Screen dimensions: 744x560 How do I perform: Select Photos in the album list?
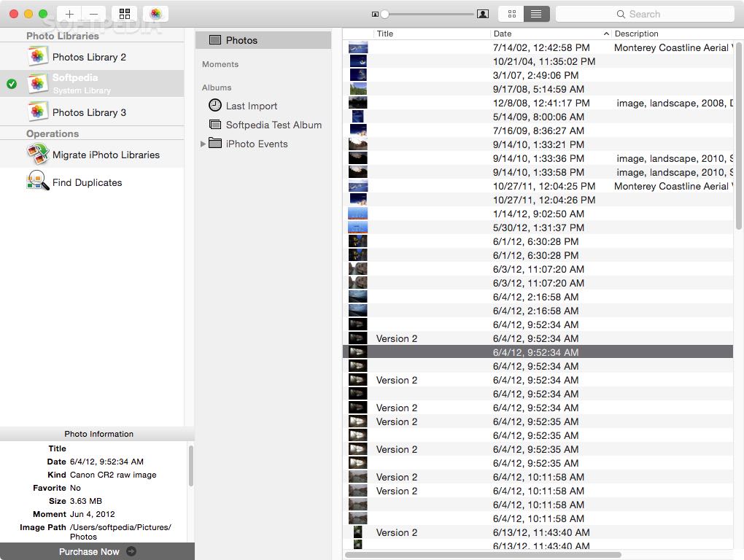pos(263,40)
